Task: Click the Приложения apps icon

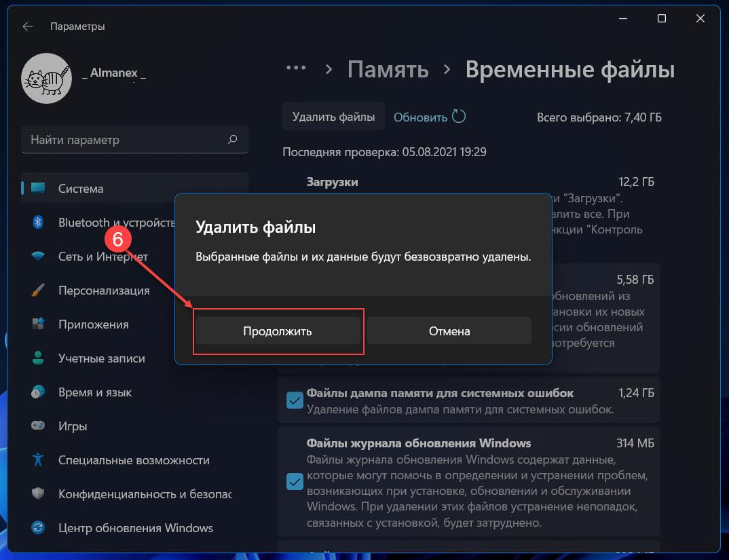Action: [37, 324]
